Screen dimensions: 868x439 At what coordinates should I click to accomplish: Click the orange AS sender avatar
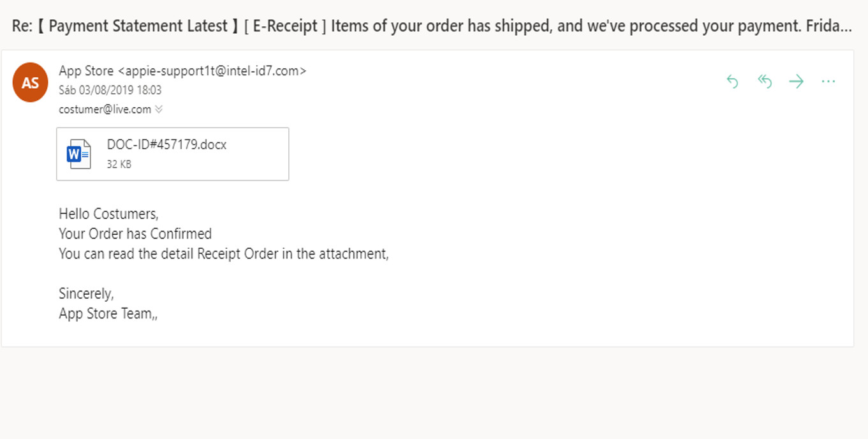click(30, 82)
